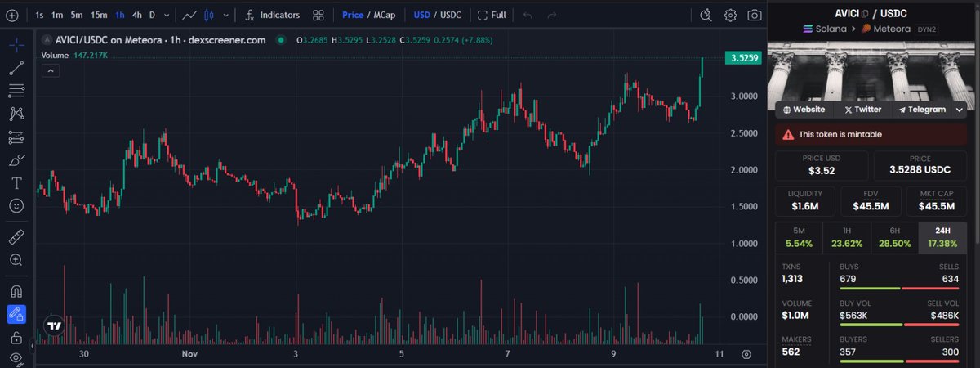Click the redo arrow
Screen dimensions: 980x368
pyautogui.click(x=553, y=15)
